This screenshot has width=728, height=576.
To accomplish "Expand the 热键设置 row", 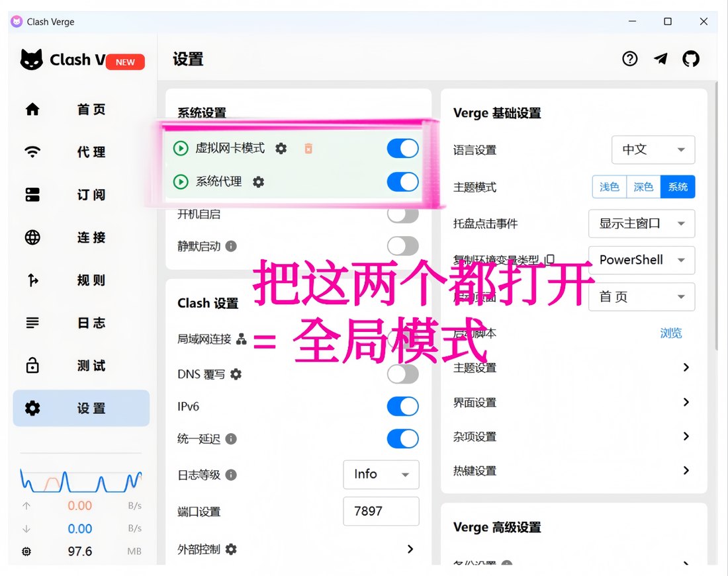I will coord(573,471).
